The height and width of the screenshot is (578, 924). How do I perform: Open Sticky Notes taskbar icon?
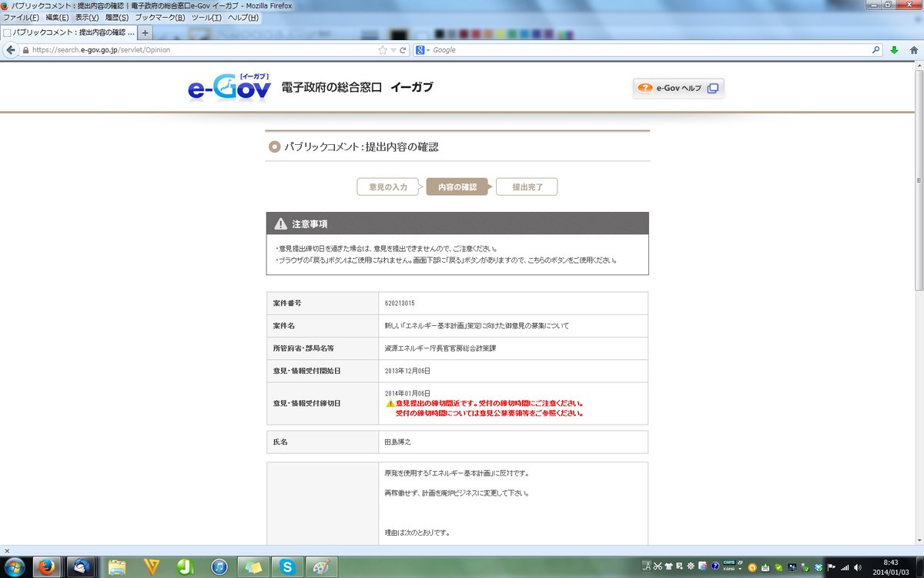[x=253, y=566]
